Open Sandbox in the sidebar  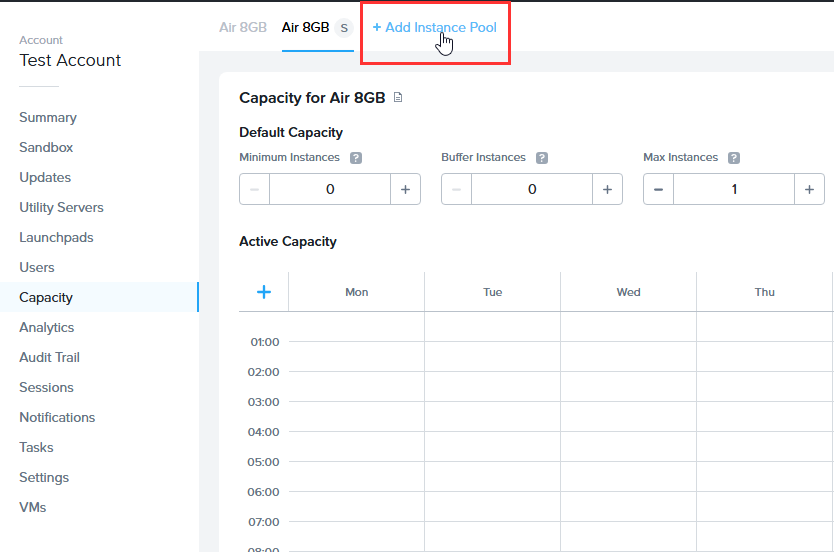click(x=46, y=147)
